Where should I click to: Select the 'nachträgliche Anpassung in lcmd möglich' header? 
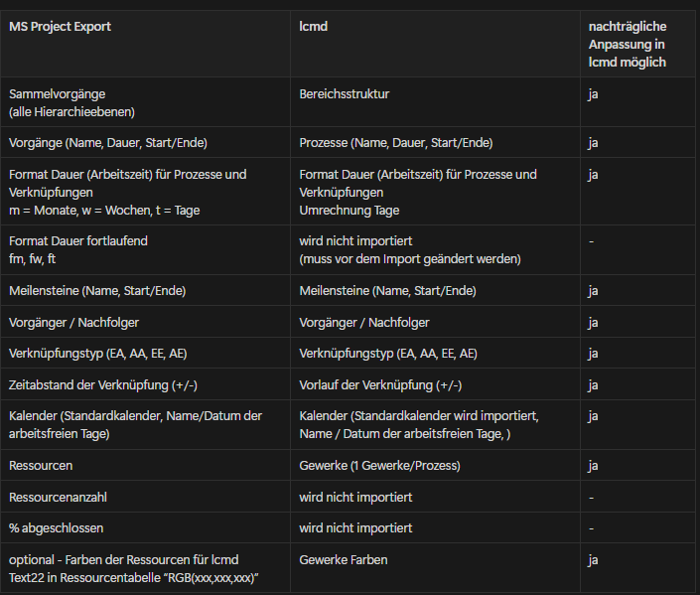point(637,44)
